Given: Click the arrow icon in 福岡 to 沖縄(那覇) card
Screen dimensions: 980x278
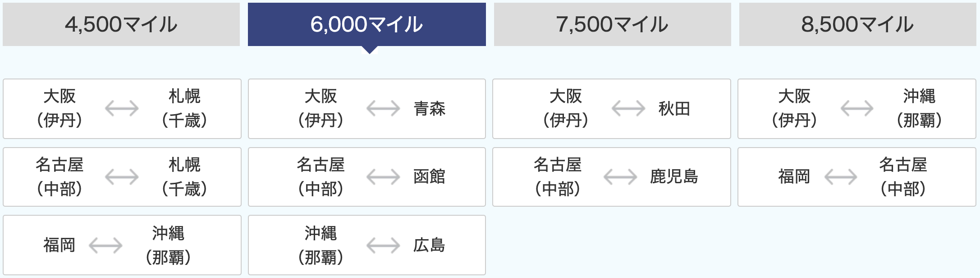Looking at the screenshot, I should (105, 246).
